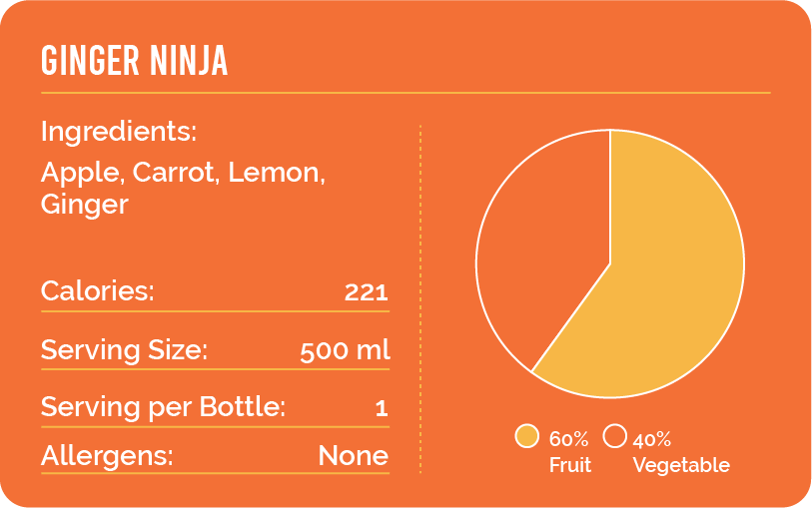Click the Serving per Bottle label
The height and width of the screenshot is (508, 812).
point(163,407)
